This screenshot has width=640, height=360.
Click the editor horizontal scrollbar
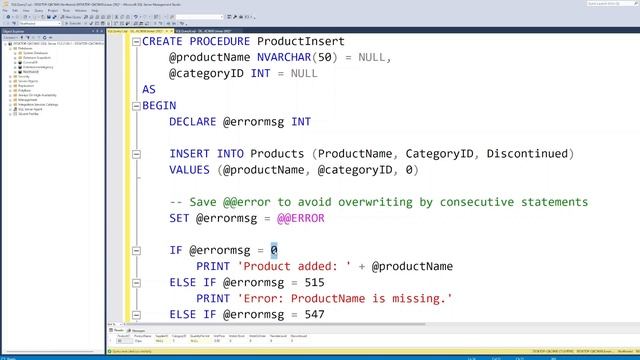tap(276, 324)
